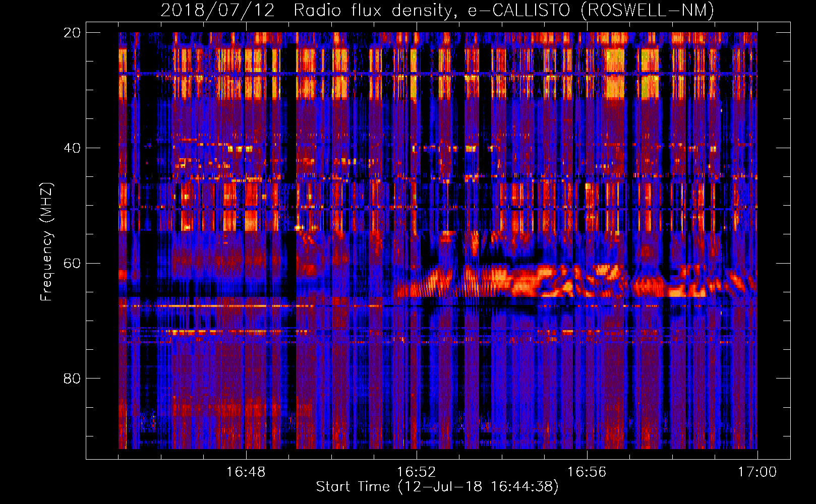Click the 80 frequency tick label
Screen dimensions: 816x504
(72, 378)
